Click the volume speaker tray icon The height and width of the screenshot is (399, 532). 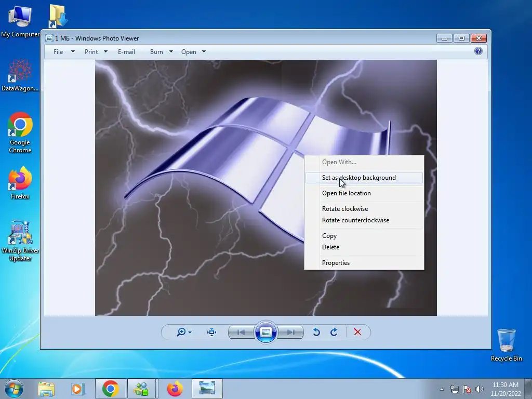click(480, 389)
